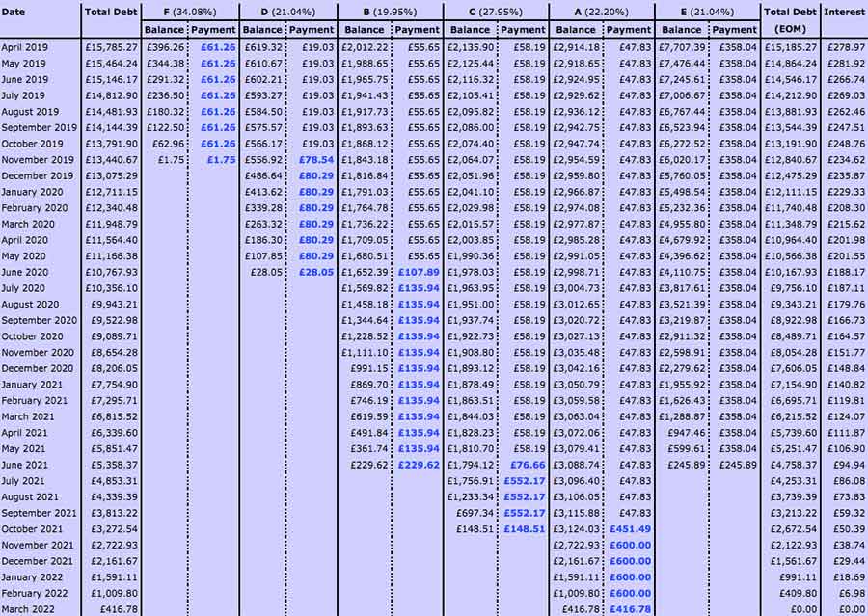Select Total Debt value £5,358.37

coord(114,465)
